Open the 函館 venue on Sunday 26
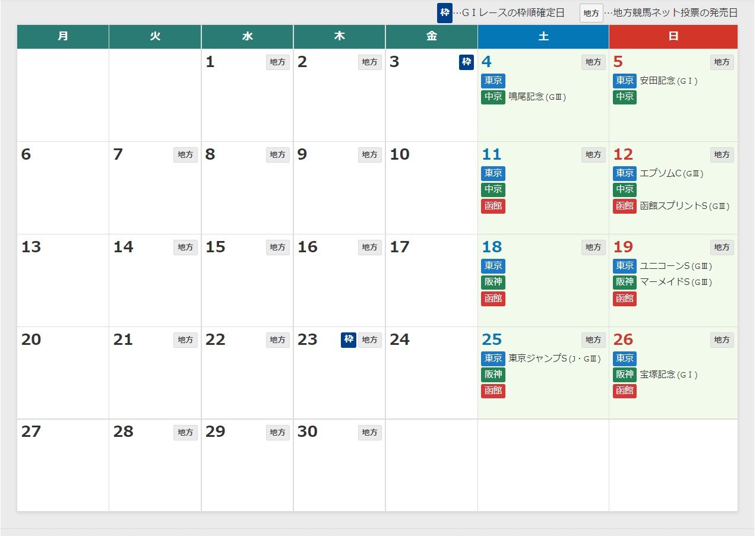This screenshot has height=536, width=756. [x=625, y=391]
